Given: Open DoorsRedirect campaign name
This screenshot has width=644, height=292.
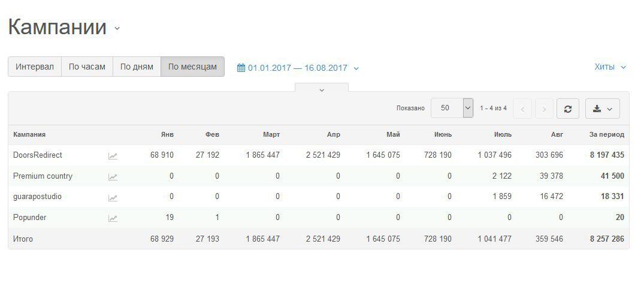Looking at the screenshot, I should coord(37,155).
